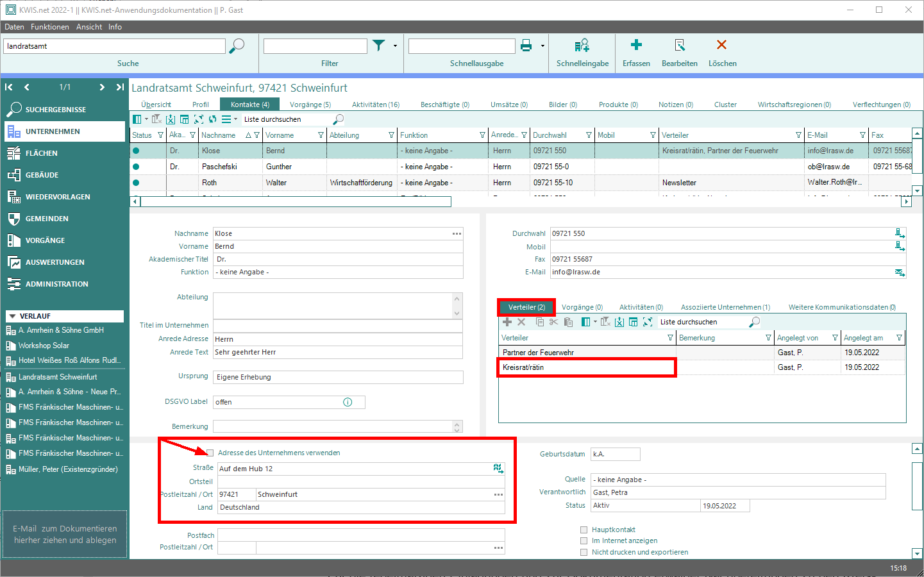Click horizontal scrollbar of contacts table
Screen dimensions: 924x577
pyautogui.click(x=296, y=202)
